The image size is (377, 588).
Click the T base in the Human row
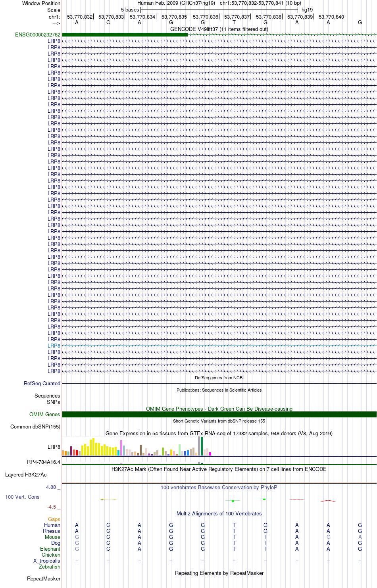click(x=234, y=525)
